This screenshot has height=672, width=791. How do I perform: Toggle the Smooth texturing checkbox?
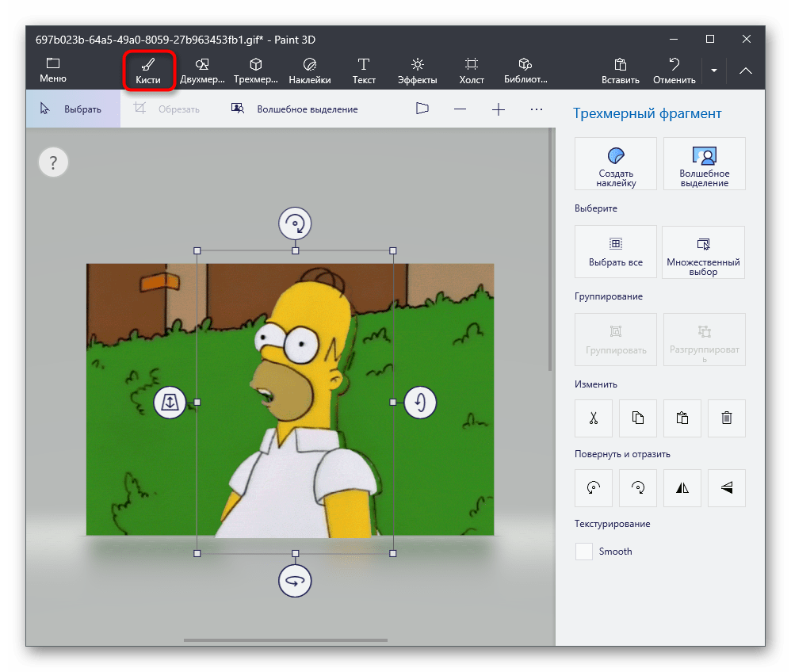coord(584,552)
